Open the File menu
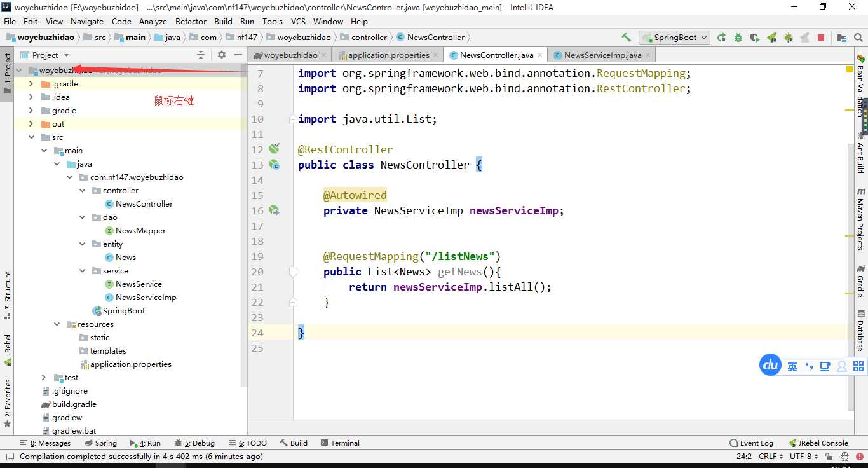The width and height of the screenshot is (868, 468). (10, 21)
